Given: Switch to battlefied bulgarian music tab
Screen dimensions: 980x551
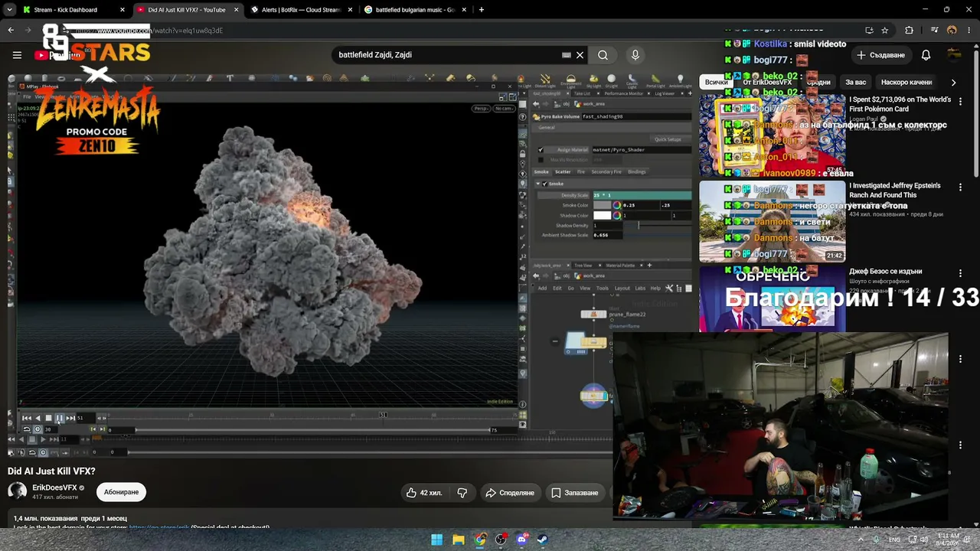Looking at the screenshot, I should [x=416, y=10].
